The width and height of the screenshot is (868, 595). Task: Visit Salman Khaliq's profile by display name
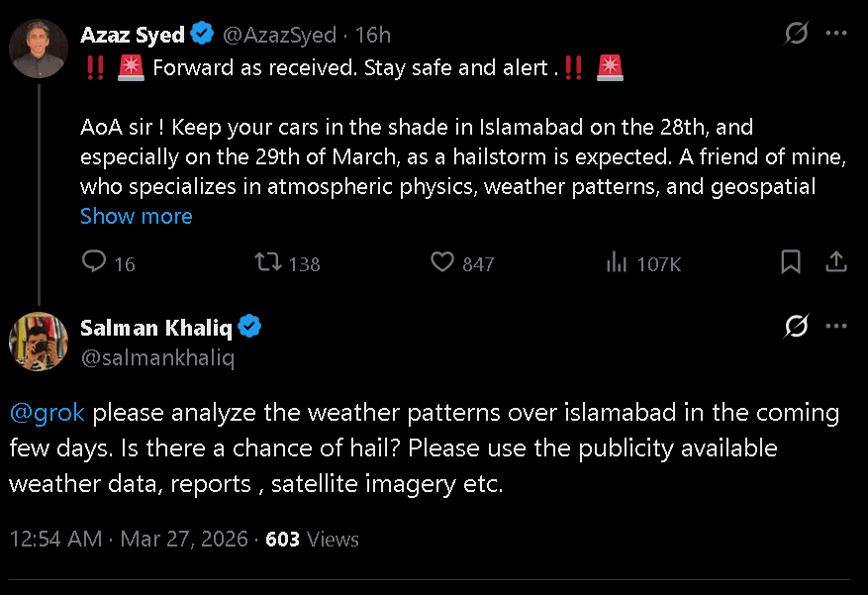tap(157, 327)
